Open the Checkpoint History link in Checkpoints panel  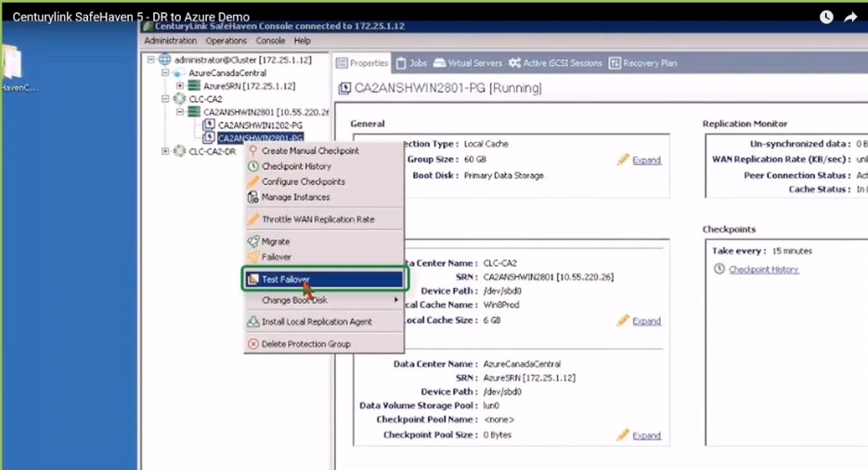pyautogui.click(x=763, y=269)
